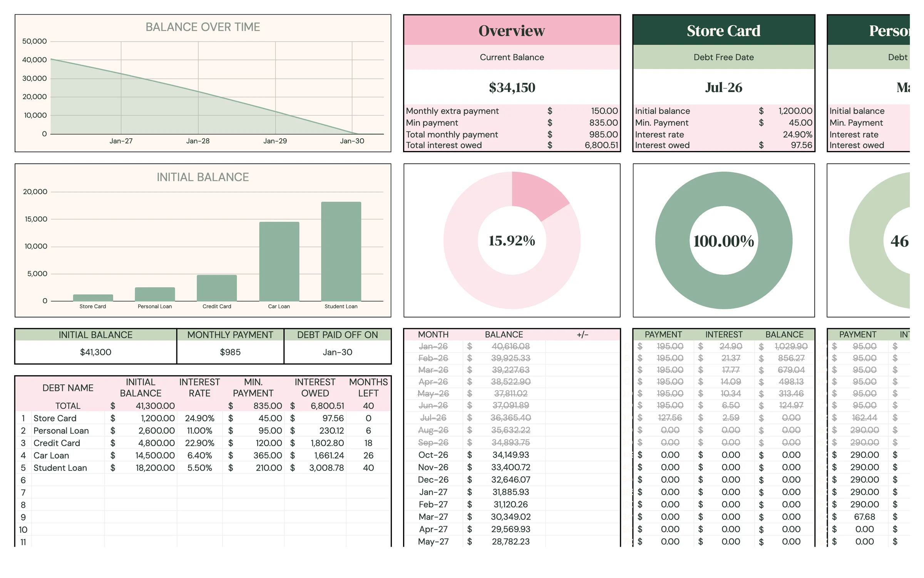Select the $41,300 initial balance summary cell
This screenshot has height=578, width=924.
click(x=95, y=352)
